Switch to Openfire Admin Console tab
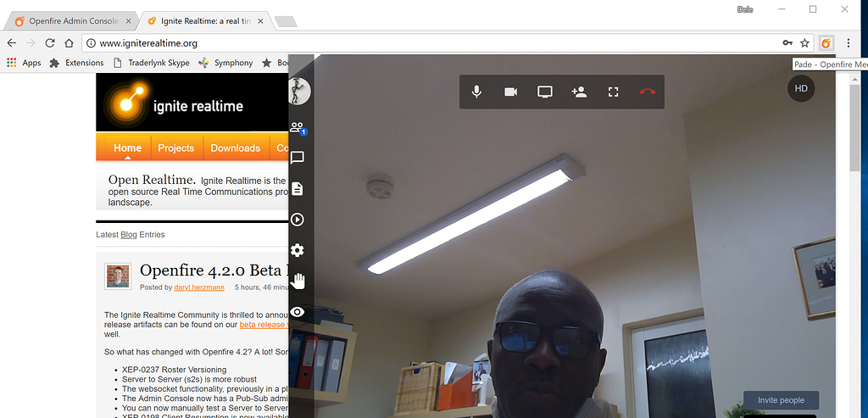Image resolution: width=868 pixels, height=418 pixels. [70, 20]
